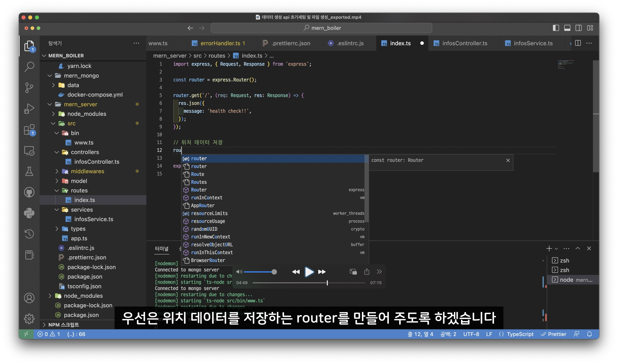The width and height of the screenshot is (618, 364).
Task: Go back with the navigation arrow
Action: pos(190,28)
